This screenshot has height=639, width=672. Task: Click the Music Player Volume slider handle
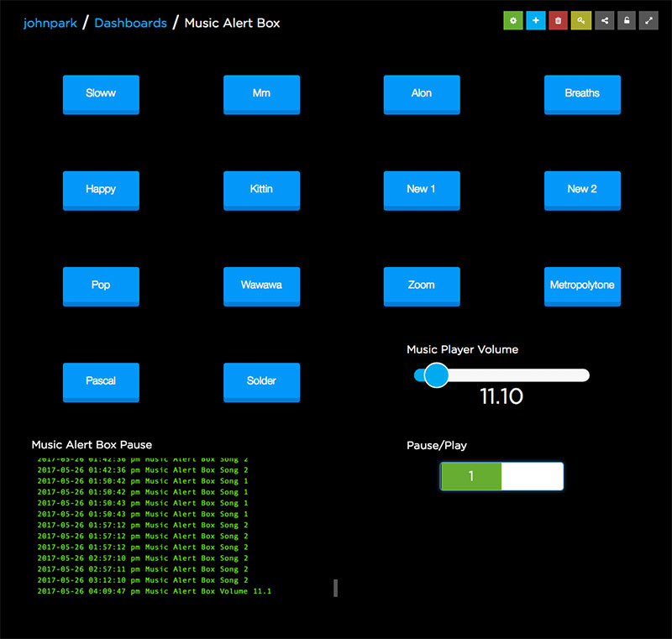pos(435,375)
